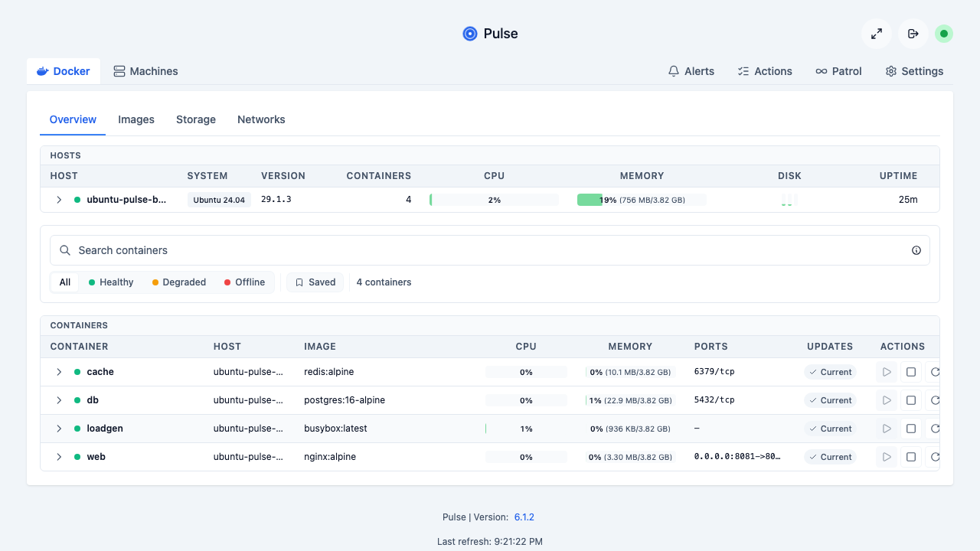Viewport: 980px width, 551px height.
Task: Click the search info icon
Action: pos(916,250)
